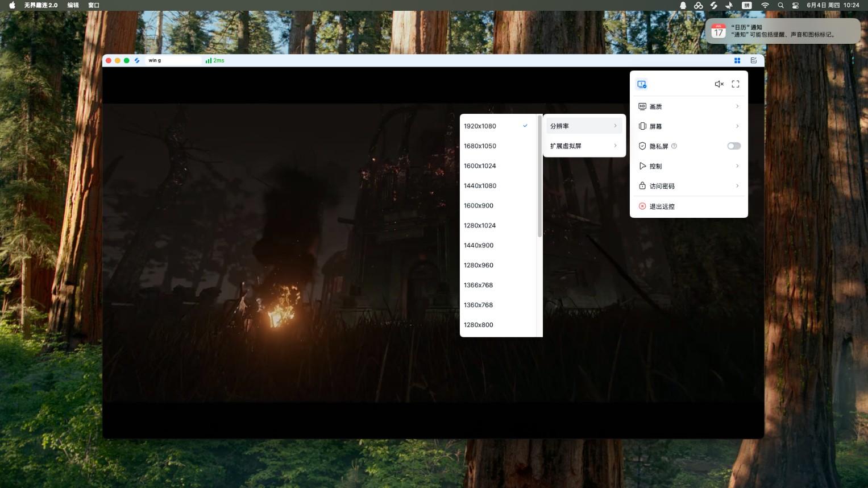Toggle the muted speaker icon
The height and width of the screenshot is (488, 868).
(x=719, y=84)
